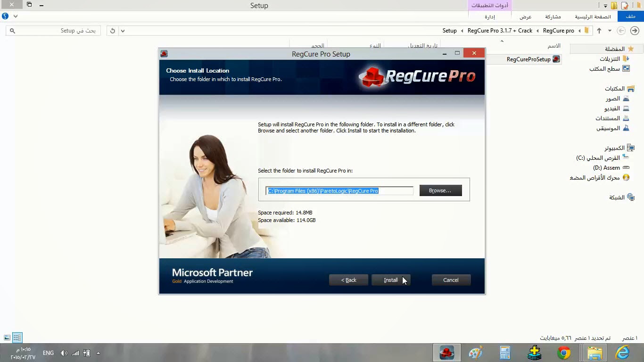This screenshot has height=362, width=644.
Task: Open the ملف (File) ribbon tab
Action: click(631, 16)
